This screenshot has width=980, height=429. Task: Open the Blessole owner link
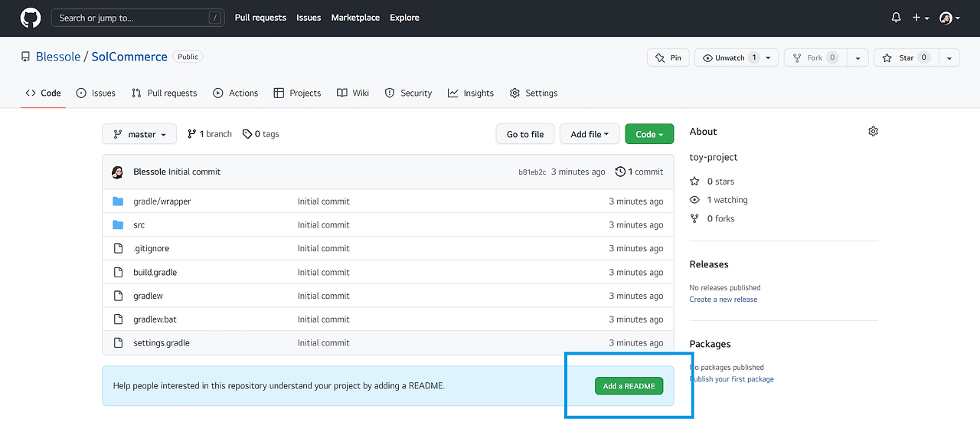(x=58, y=57)
